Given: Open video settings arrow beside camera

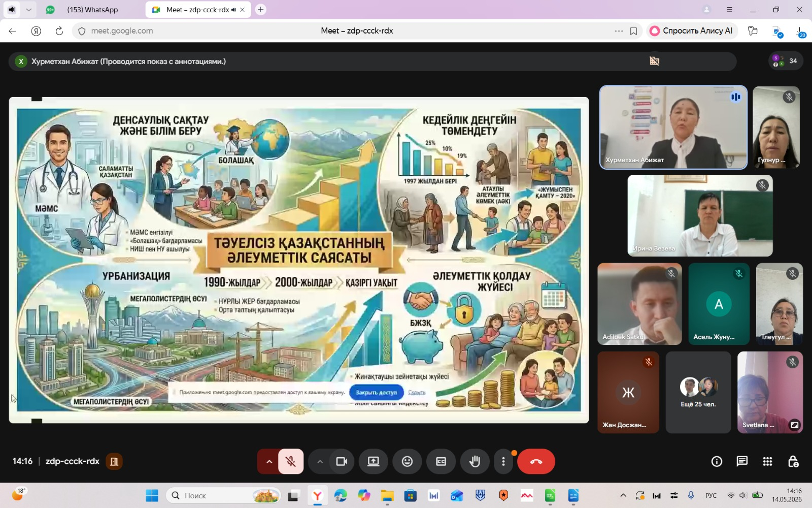Looking at the screenshot, I should [320, 461].
